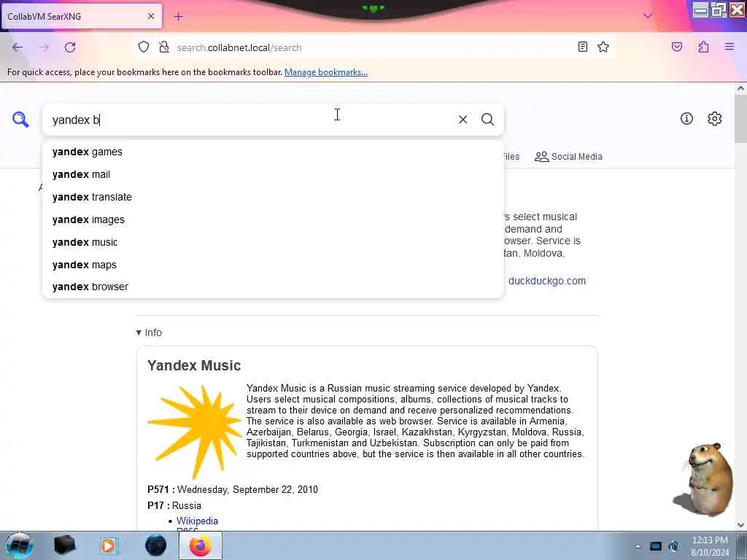Open the taskbar clock showing 12:13 PM
The height and width of the screenshot is (560, 747).
710,546
